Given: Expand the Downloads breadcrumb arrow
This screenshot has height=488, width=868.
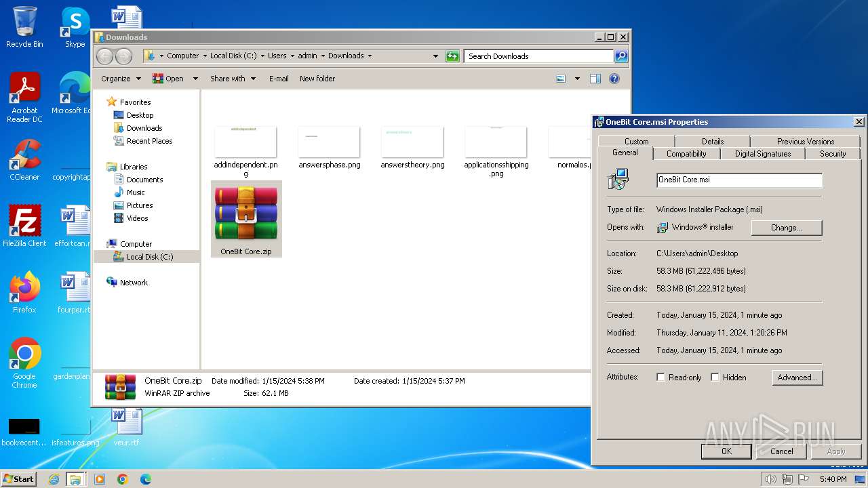Looking at the screenshot, I should coord(370,56).
